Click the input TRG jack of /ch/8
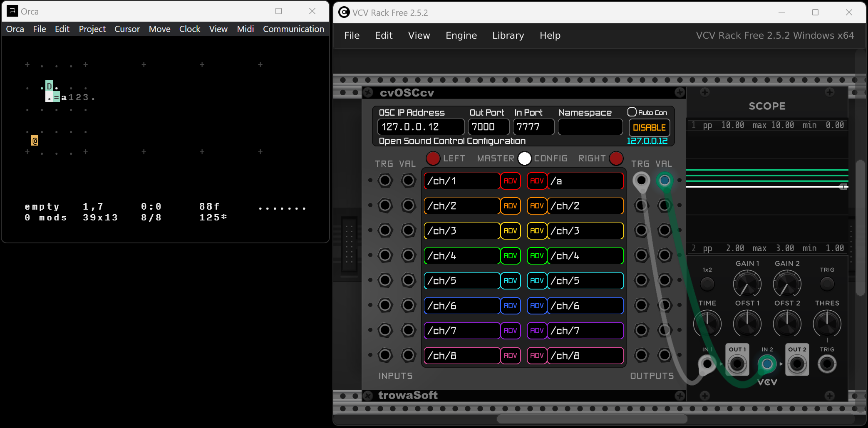 point(385,355)
